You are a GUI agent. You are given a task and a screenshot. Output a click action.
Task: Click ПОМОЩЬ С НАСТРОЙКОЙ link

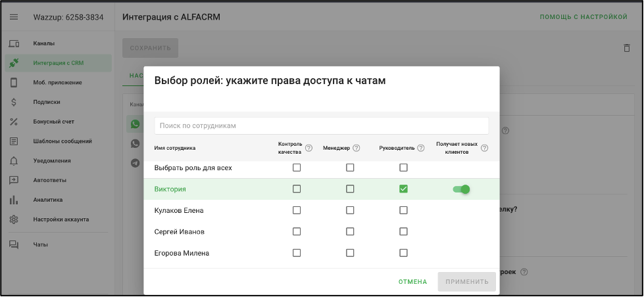point(583,17)
